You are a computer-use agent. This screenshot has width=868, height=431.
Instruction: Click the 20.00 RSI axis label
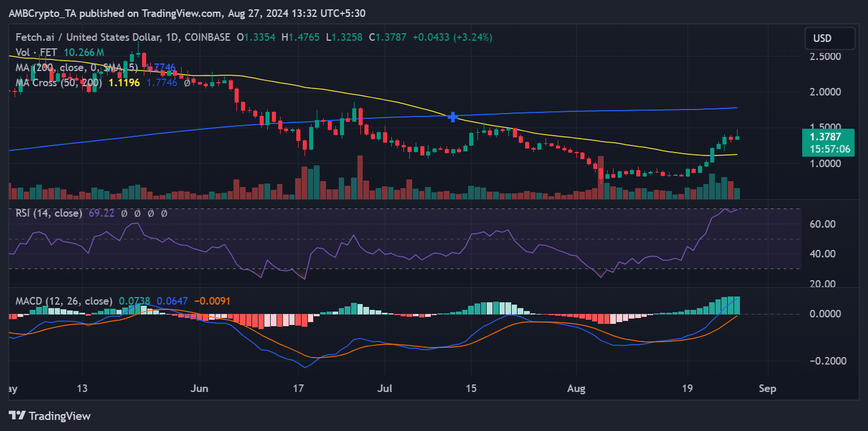pos(823,284)
